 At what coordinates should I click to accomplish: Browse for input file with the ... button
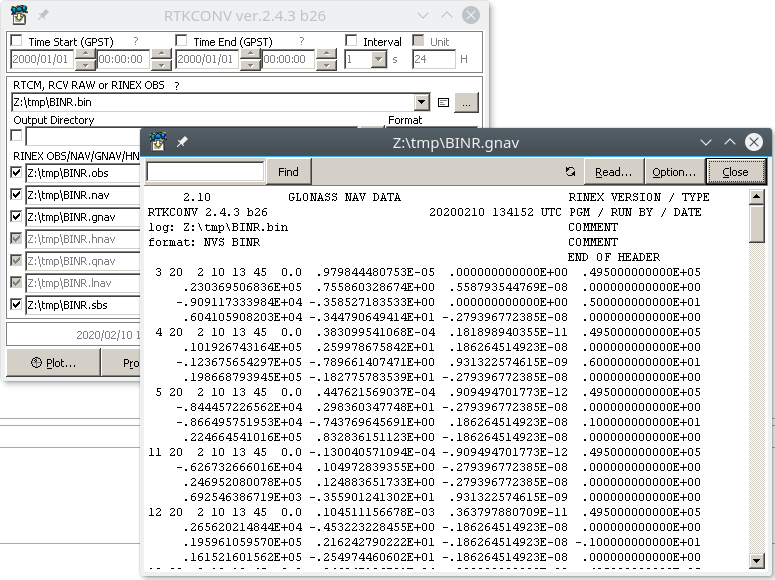click(466, 102)
